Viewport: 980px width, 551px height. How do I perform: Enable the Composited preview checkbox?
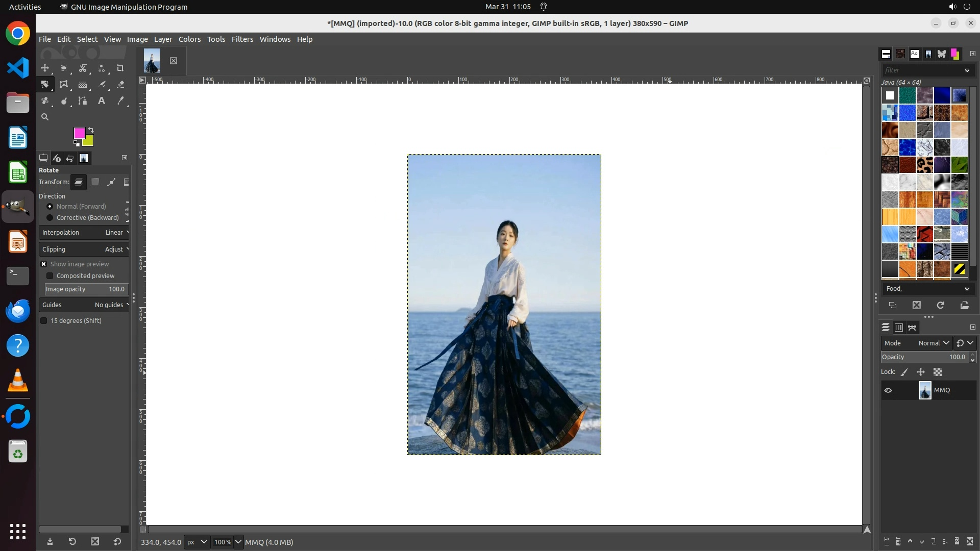click(50, 276)
